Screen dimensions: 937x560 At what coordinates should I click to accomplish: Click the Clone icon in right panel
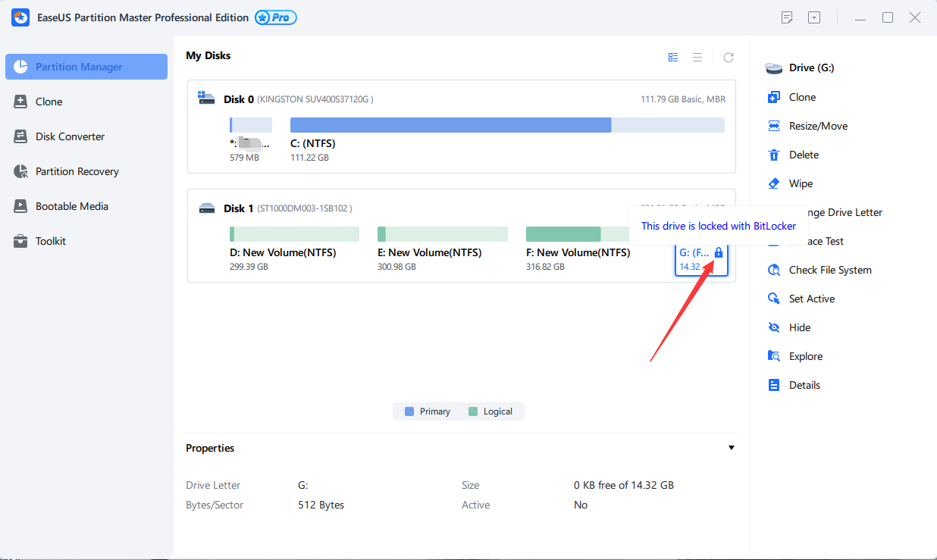(x=774, y=97)
